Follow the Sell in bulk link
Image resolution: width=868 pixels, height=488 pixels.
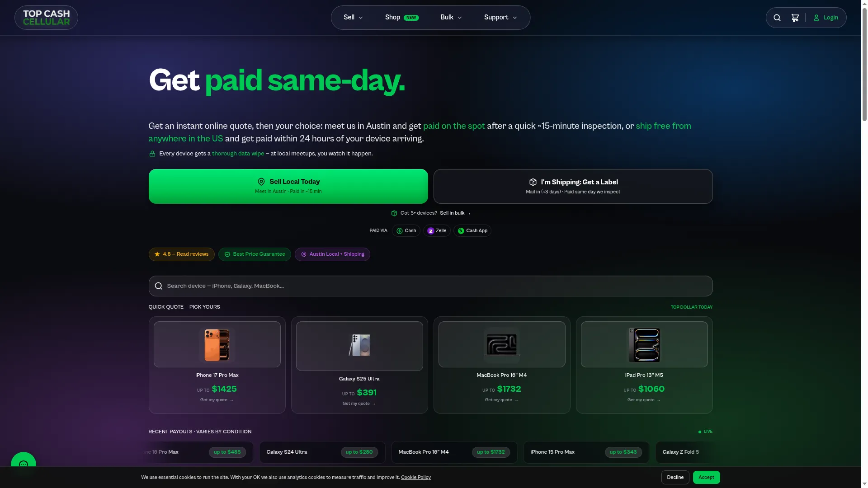455,213
